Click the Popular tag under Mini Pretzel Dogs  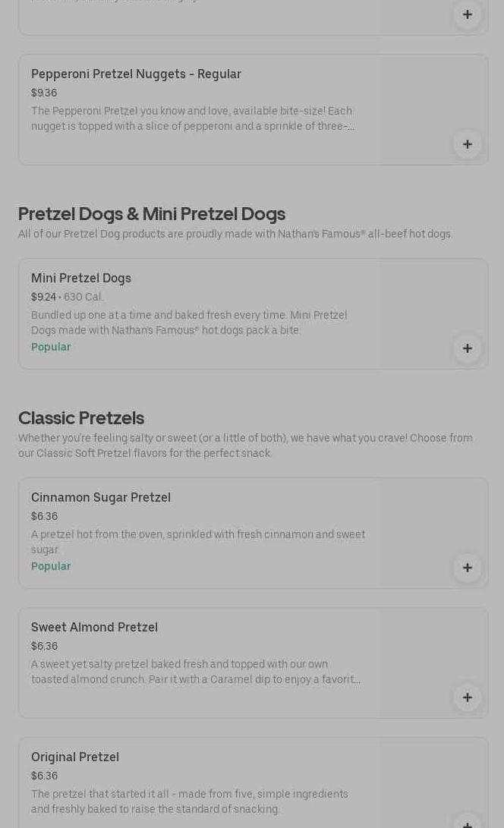tap(51, 347)
